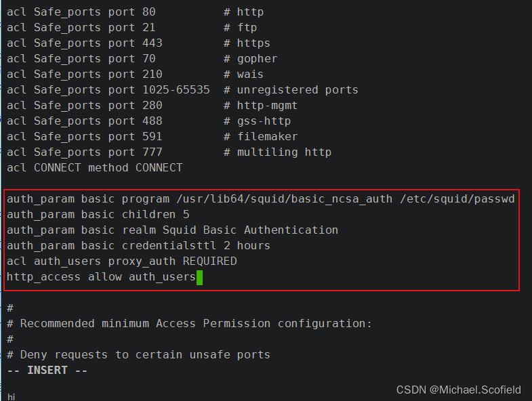Click 'Deny requests to certain unsafe ports' comment
Viewport: 532px width, 401px height.
pos(145,355)
